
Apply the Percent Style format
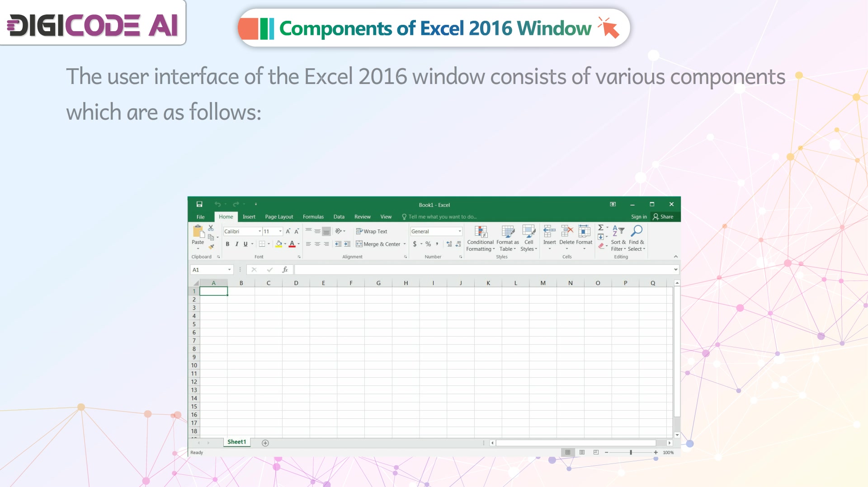point(428,244)
